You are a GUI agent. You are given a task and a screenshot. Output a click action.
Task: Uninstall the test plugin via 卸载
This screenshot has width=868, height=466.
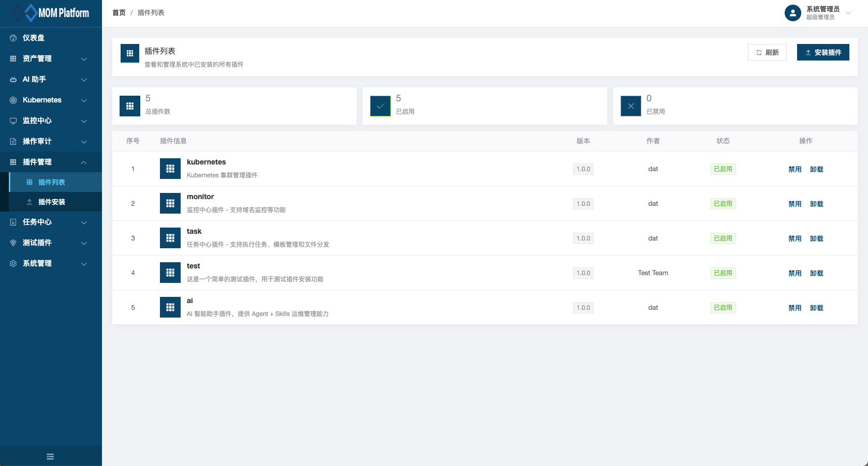pyautogui.click(x=817, y=273)
